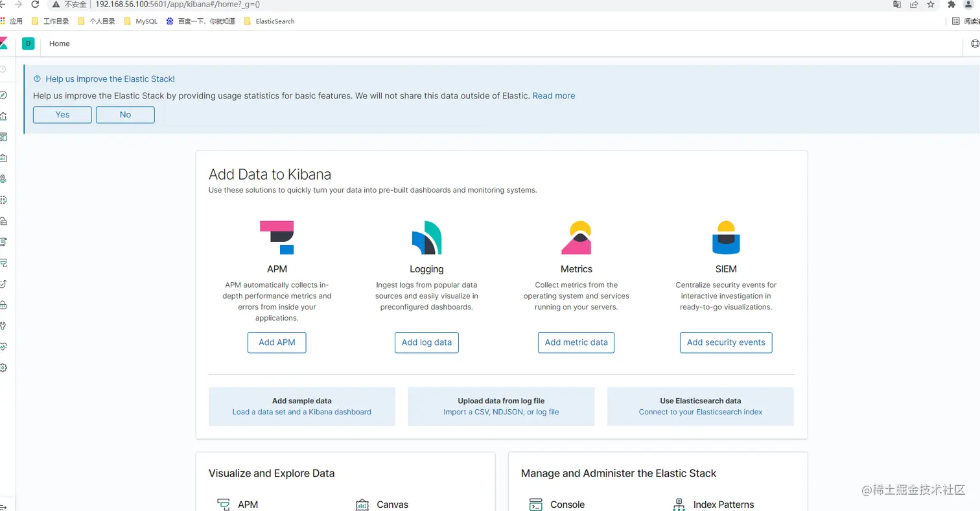Screen dimensions: 980x511
Task: Expand sidebar using bottom collapse arrow icon
Action: (3, 507)
